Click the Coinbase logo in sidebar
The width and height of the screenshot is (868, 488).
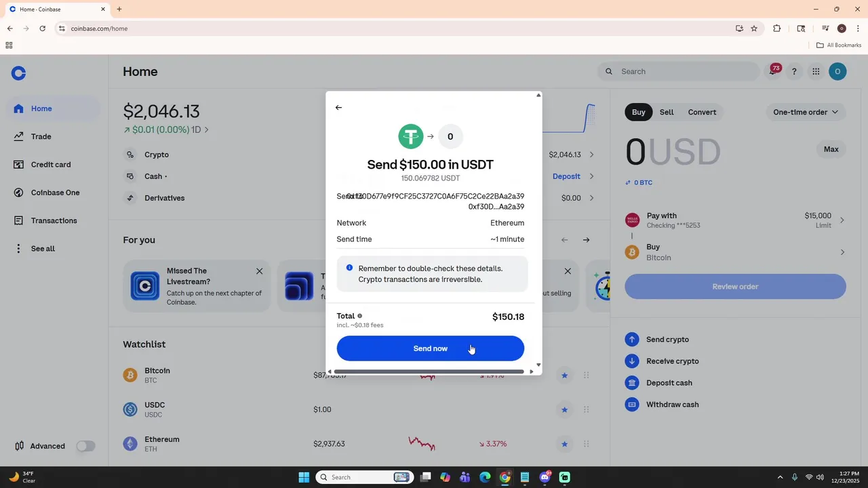point(18,73)
